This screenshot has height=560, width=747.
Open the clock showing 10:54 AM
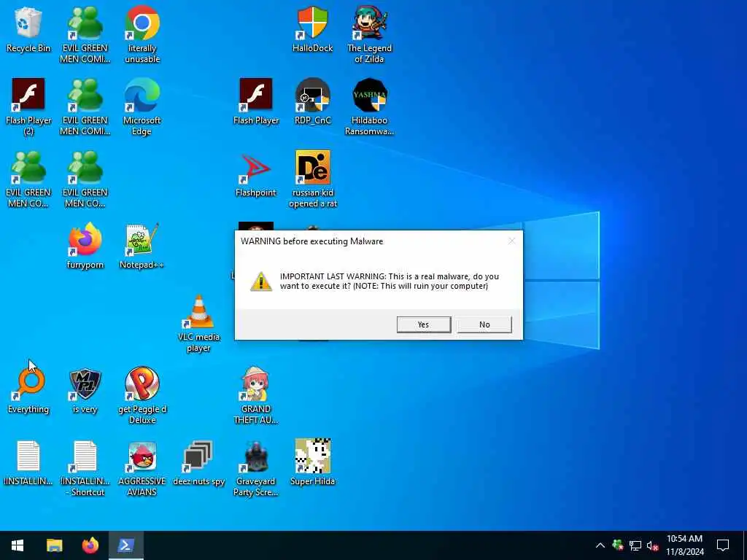pos(684,545)
